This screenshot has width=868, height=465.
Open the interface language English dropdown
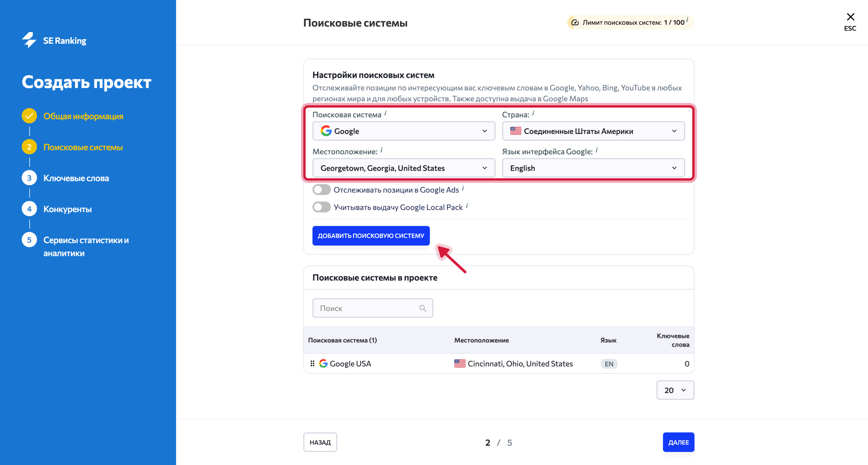[x=593, y=168]
